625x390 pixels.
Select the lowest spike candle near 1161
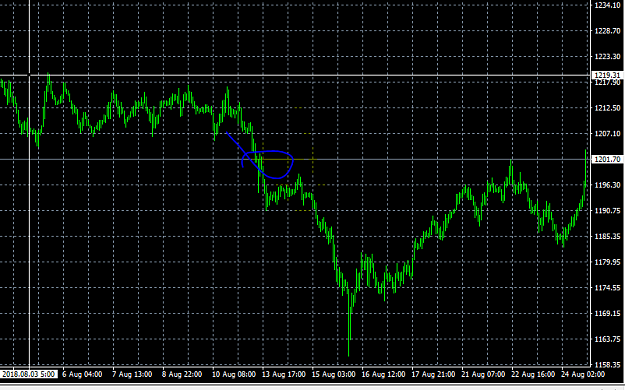pos(349,323)
